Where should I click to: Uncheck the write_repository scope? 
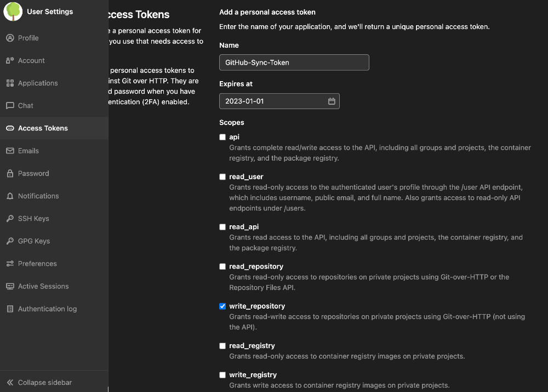pos(222,306)
